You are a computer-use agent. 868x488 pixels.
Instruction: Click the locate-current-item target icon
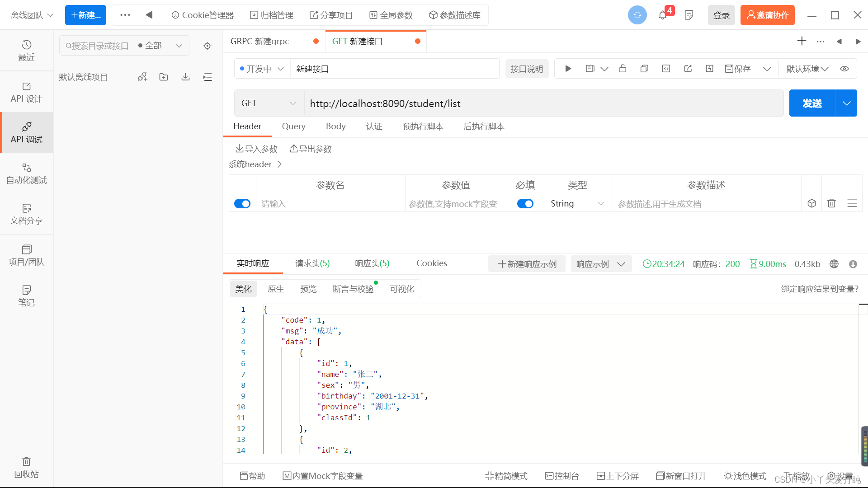click(x=207, y=46)
